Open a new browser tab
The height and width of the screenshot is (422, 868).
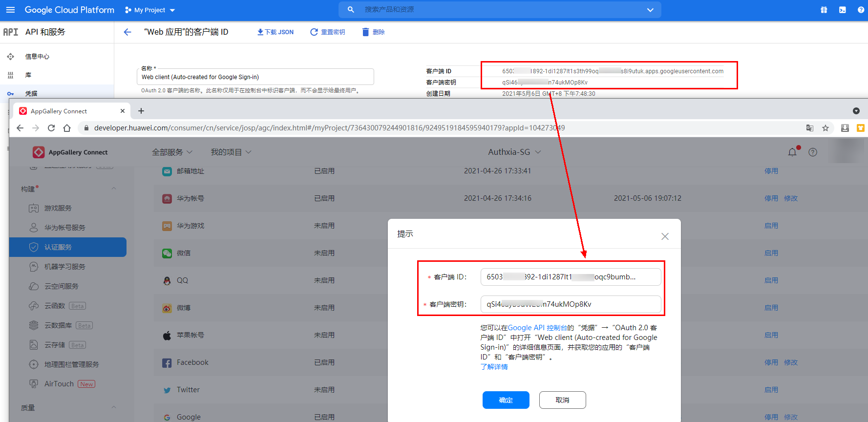(141, 111)
